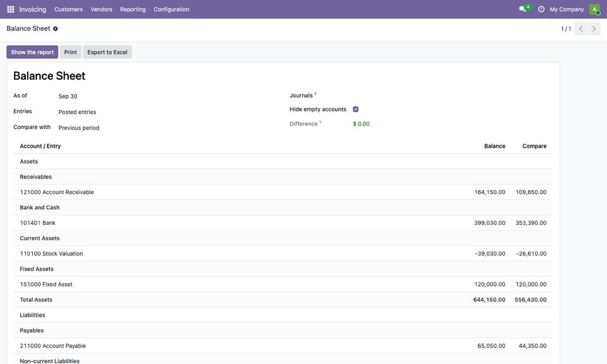Click the 121000 Account Receivable row

[283, 192]
